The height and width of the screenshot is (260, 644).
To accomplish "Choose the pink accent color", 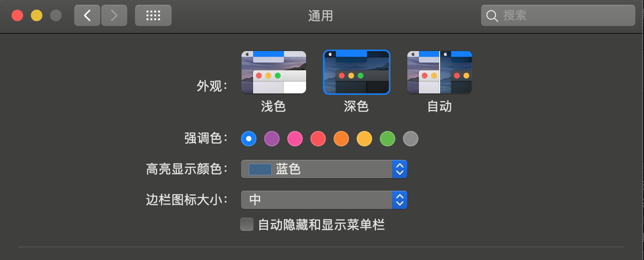I will (x=295, y=139).
